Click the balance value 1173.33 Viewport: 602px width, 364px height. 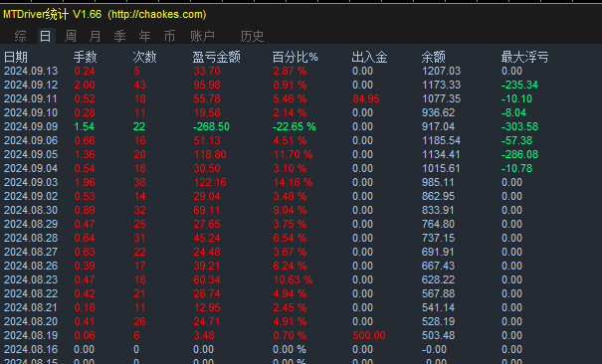point(441,85)
